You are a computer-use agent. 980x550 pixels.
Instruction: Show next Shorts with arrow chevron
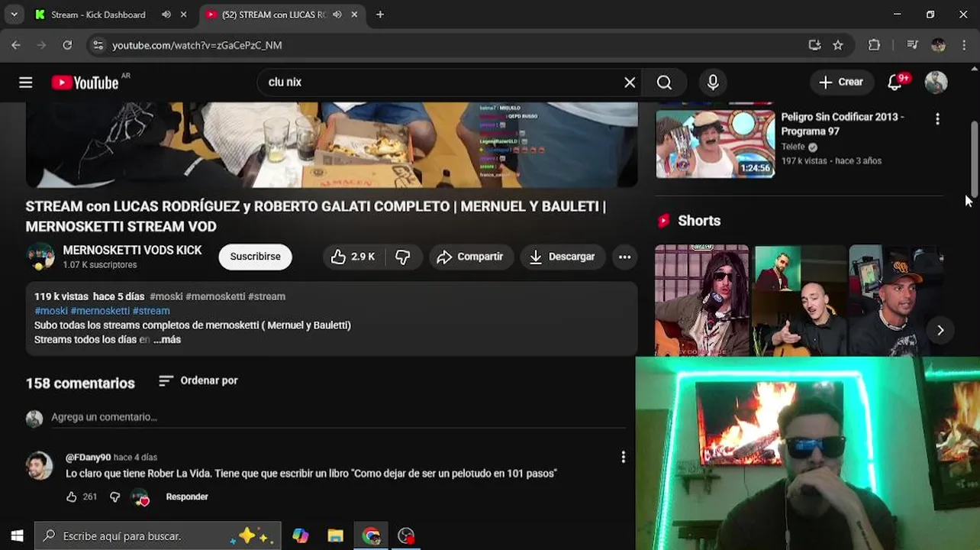(x=940, y=330)
